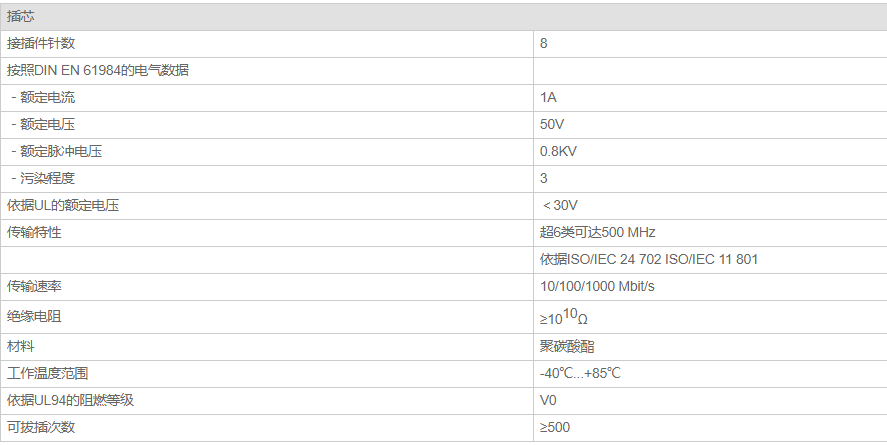Select the -40℃...+85℃ temperature range
The width and height of the screenshot is (887, 445).
[580, 373]
